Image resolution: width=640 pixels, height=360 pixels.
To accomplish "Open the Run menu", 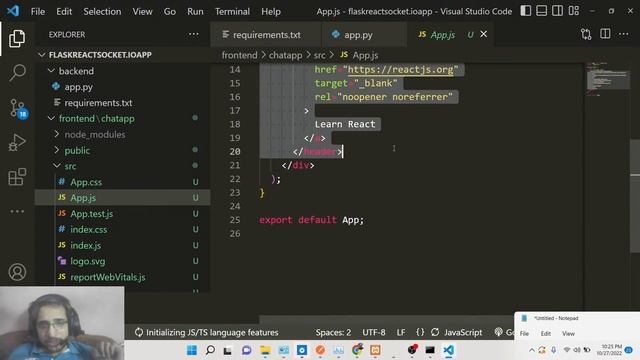I will coord(195,11).
